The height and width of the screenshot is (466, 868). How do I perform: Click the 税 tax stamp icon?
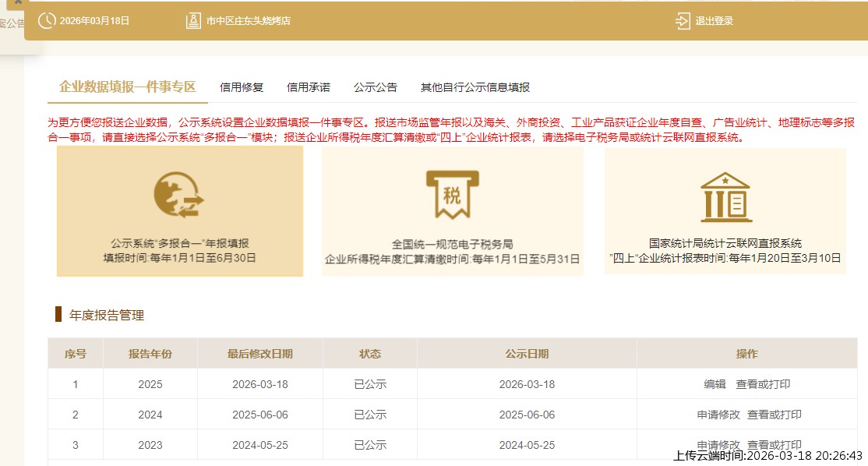click(454, 192)
